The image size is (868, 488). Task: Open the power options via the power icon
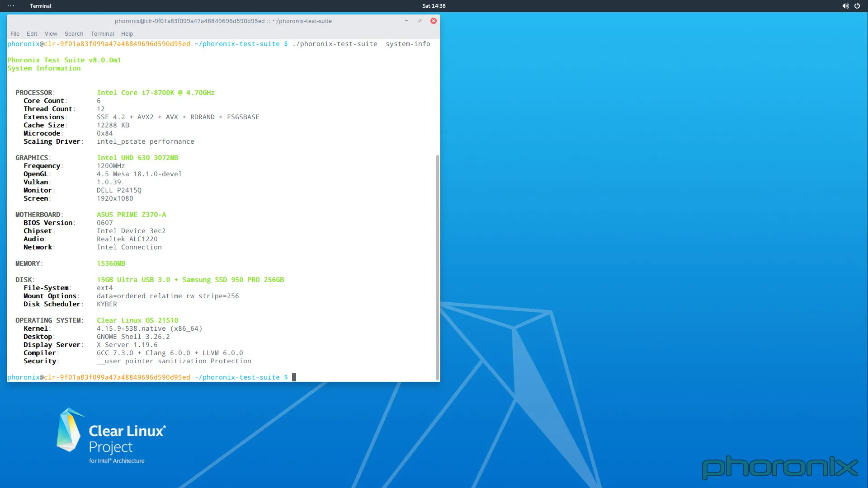(x=858, y=6)
